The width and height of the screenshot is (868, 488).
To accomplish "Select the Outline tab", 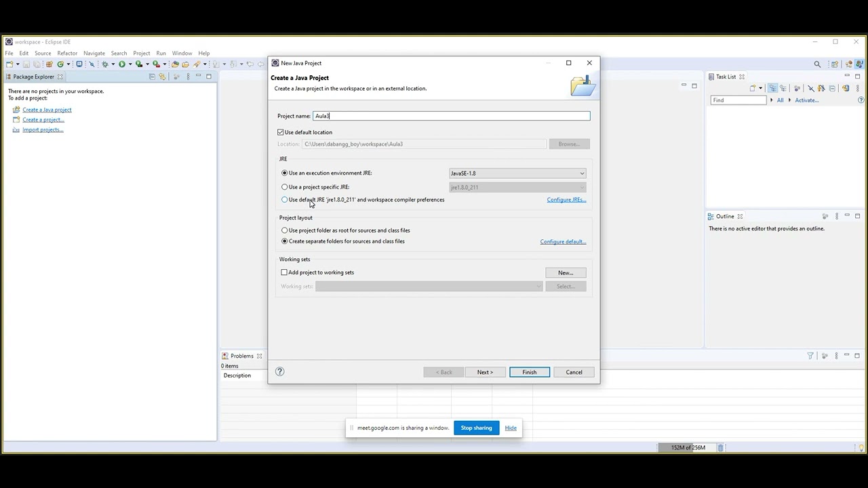I will point(725,216).
